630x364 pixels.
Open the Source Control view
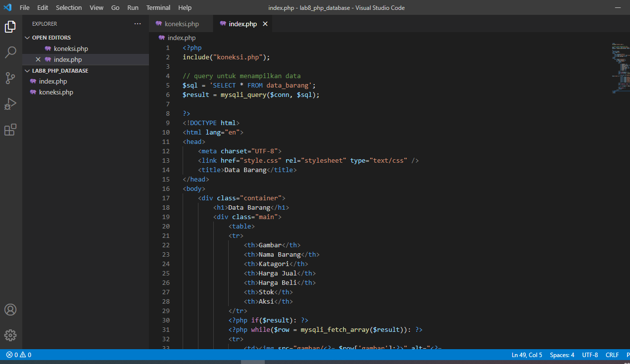pos(10,78)
